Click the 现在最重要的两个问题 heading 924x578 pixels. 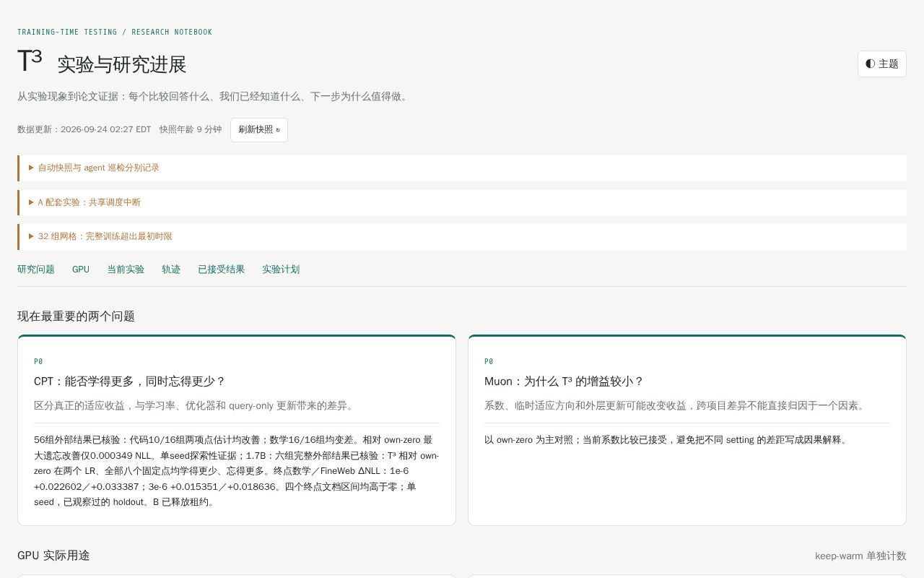(76, 316)
